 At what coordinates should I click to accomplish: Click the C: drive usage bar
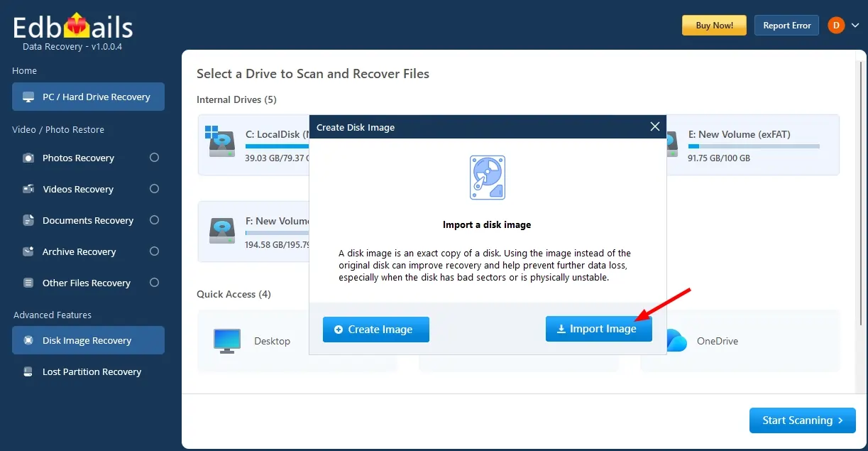[278, 146]
